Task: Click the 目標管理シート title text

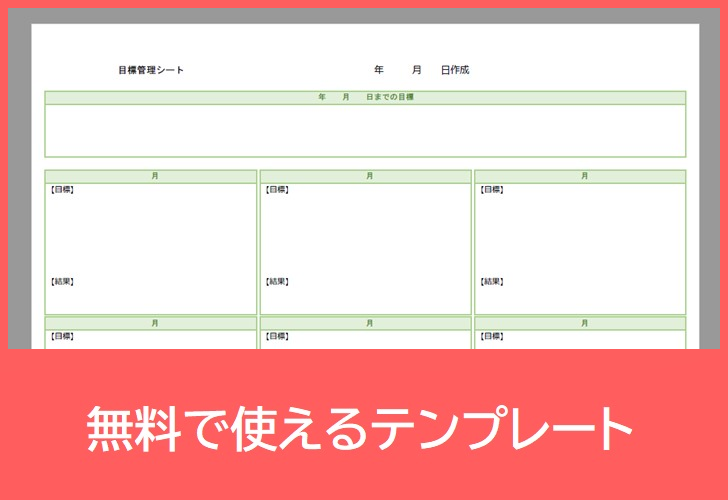Action: [151, 70]
